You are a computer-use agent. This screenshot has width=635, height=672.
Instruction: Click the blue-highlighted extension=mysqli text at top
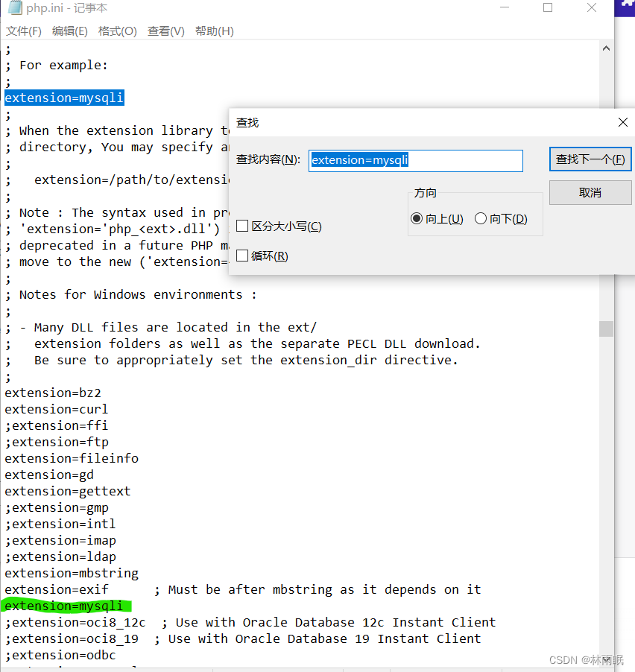click(63, 98)
